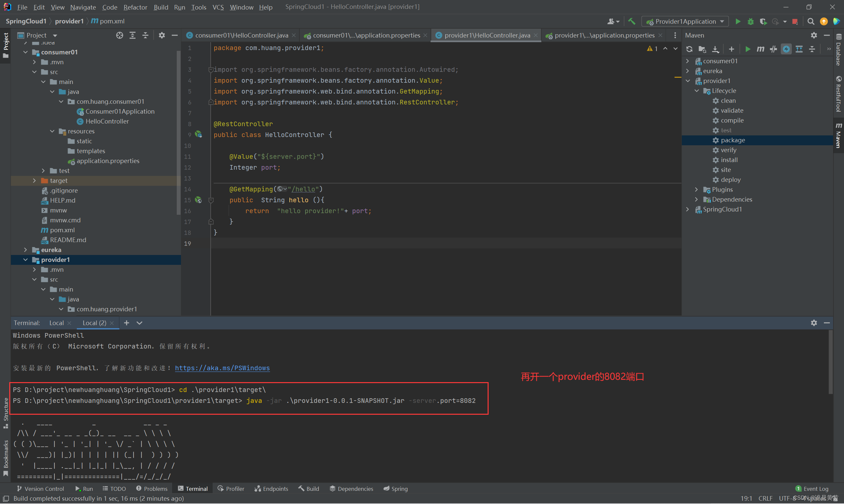The width and height of the screenshot is (844, 504).
Task: Execute Maven goal with the m icon
Action: [760, 49]
